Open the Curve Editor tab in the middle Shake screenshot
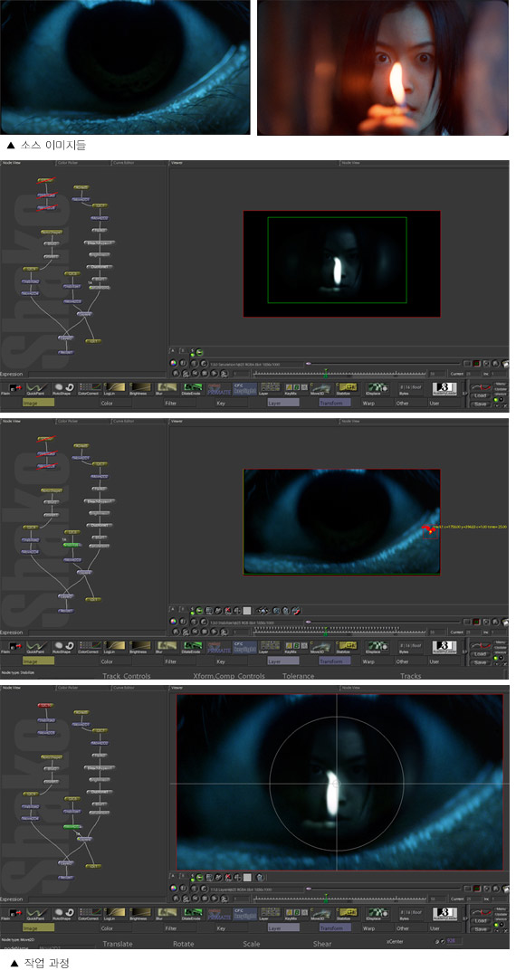Image resolution: width=516 pixels, height=980 pixels. [x=123, y=422]
